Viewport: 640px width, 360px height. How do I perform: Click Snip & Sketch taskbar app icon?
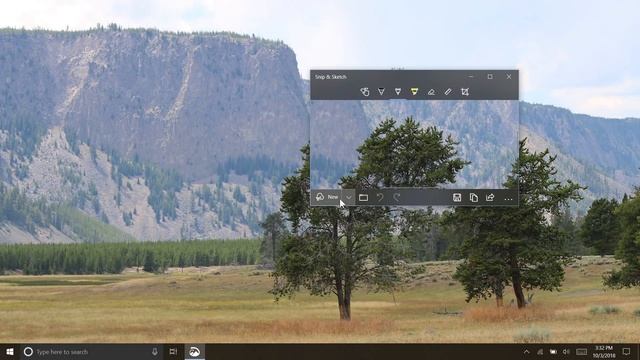(195, 351)
